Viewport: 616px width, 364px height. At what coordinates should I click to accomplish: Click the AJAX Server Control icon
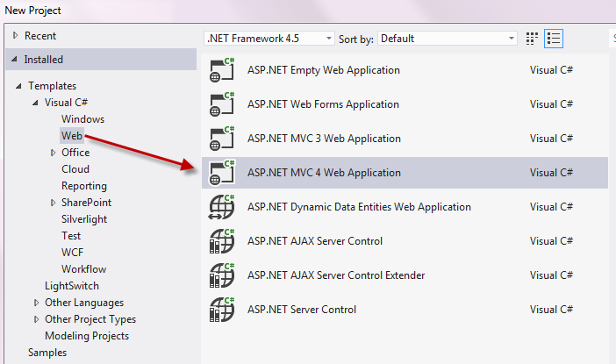pyautogui.click(x=222, y=240)
